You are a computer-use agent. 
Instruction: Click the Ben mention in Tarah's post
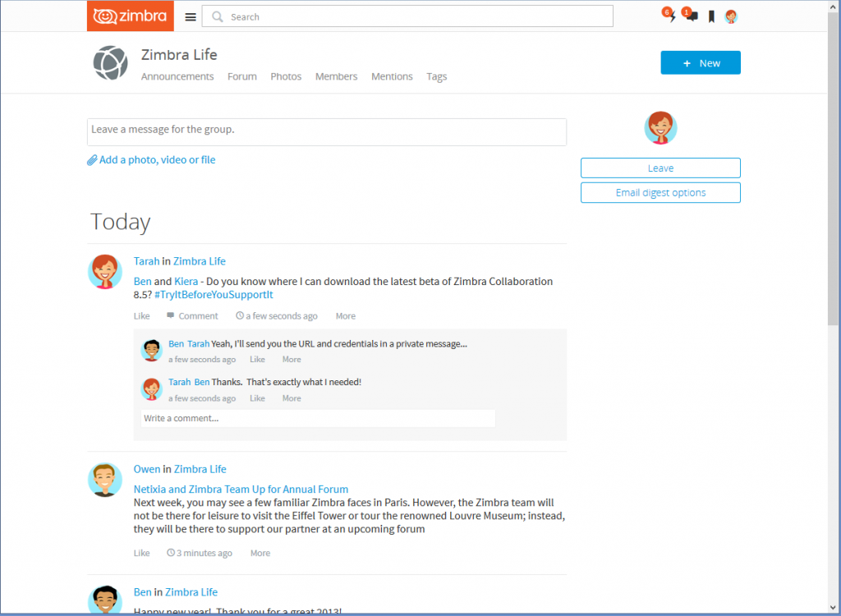(x=143, y=281)
